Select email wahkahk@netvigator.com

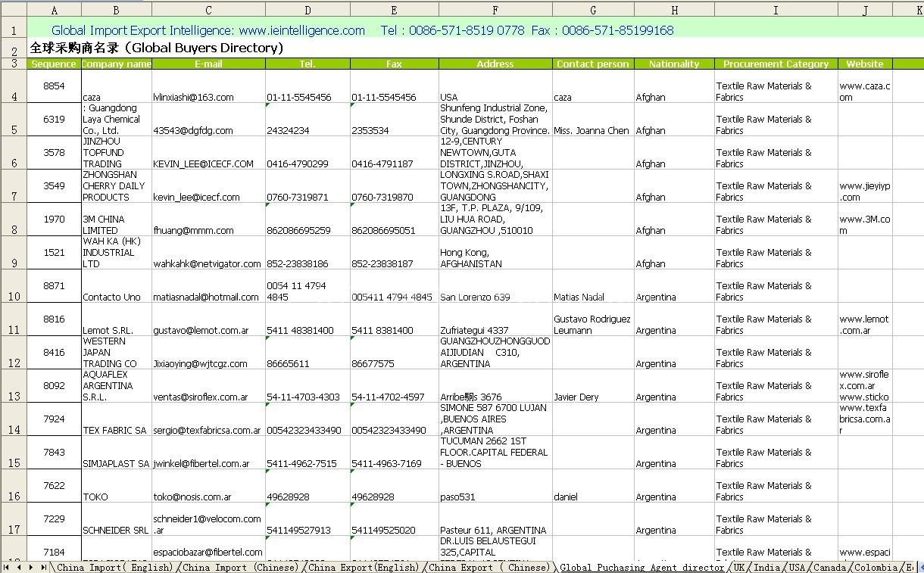coord(208,253)
